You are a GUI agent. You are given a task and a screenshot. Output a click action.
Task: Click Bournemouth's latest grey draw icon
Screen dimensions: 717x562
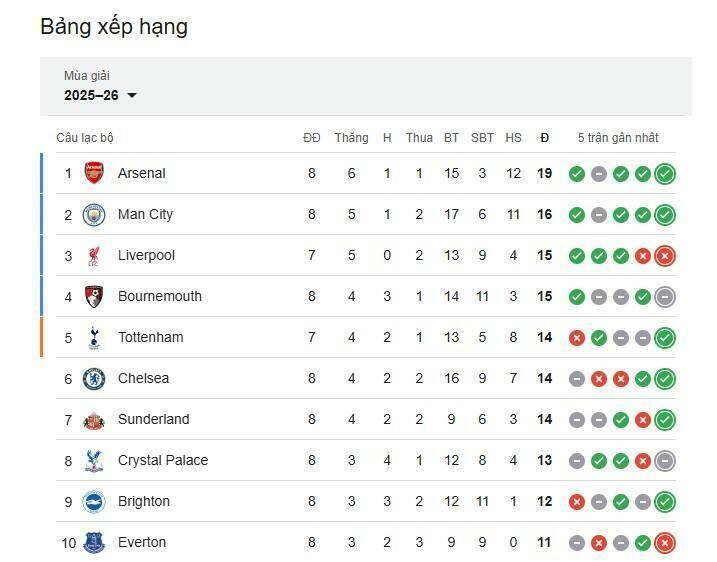[665, 297]
